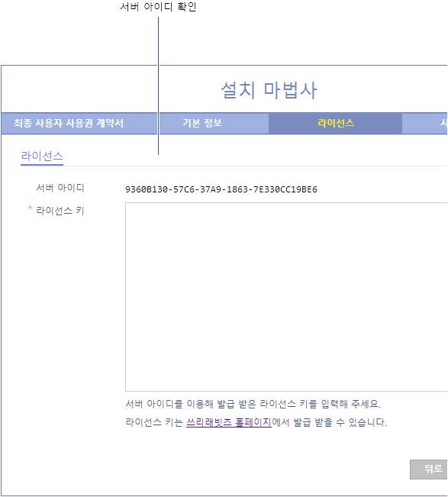Click the server ID value 9360B130-57C6
The height and width of the screenshot is (497, 448).
click(221, 189)
